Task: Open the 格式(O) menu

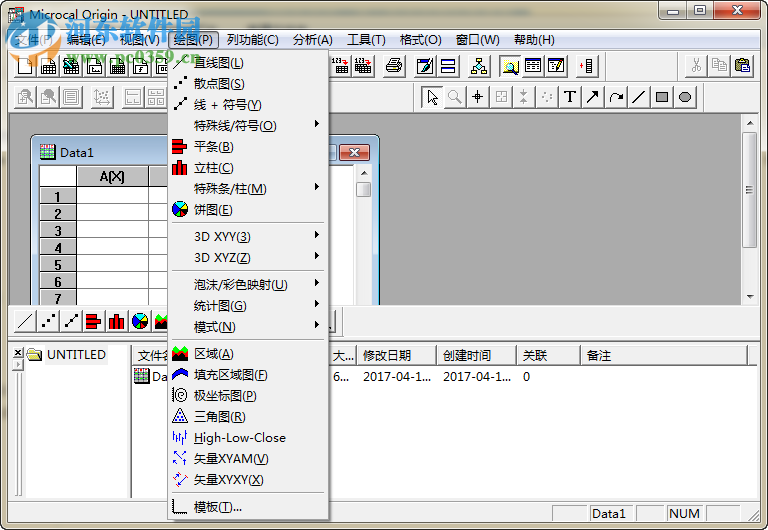Action: click(420, 40)
